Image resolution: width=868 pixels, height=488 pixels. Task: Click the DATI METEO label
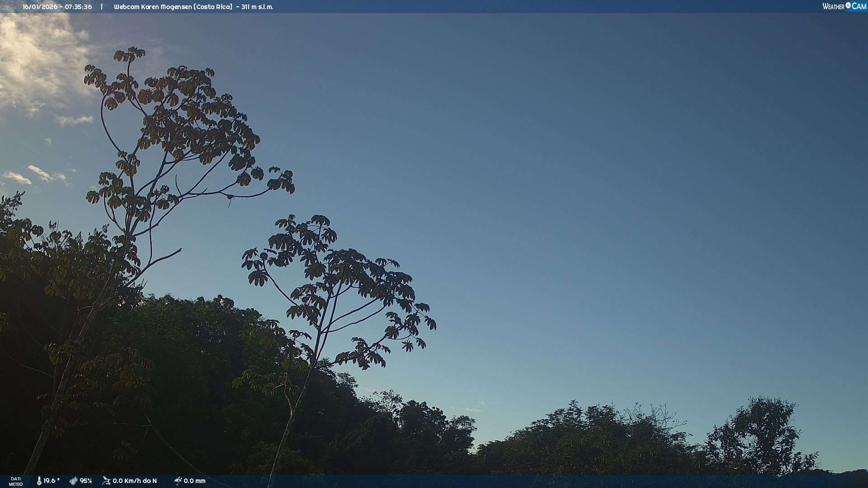(x=16, y=481)
